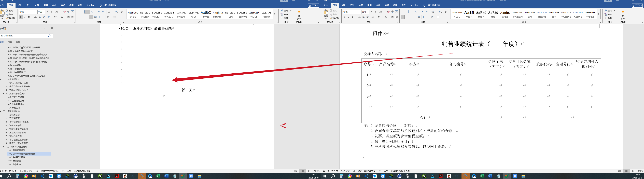
Task: Click Cut (剪切) in the 投标文件 window
Action: point(9,11)
